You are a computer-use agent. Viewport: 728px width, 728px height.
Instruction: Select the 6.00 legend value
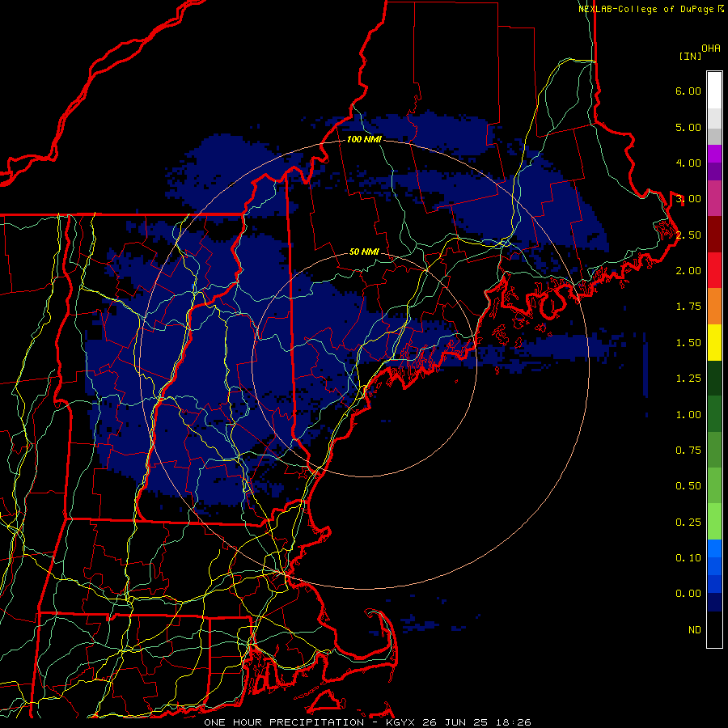pyautogui.click(x=688, y=91)
